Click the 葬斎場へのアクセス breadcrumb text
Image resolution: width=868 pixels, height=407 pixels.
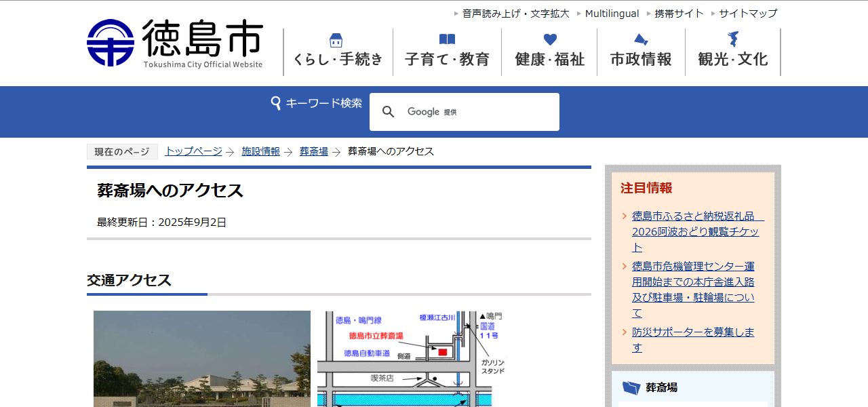(391, 151)
